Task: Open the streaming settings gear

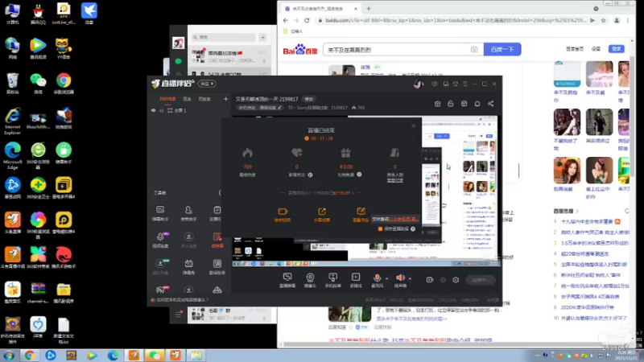Action: [456, 280]
